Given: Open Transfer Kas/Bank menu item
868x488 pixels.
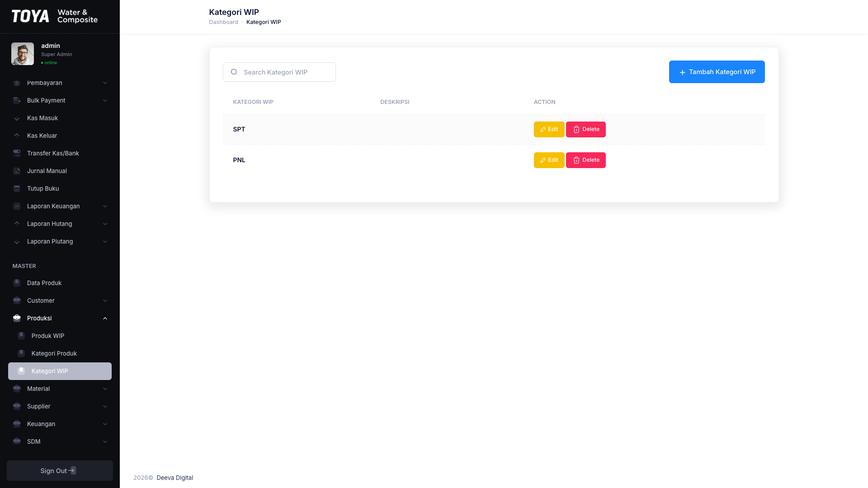Looking at the screenshot, I should tap(60, 154).
